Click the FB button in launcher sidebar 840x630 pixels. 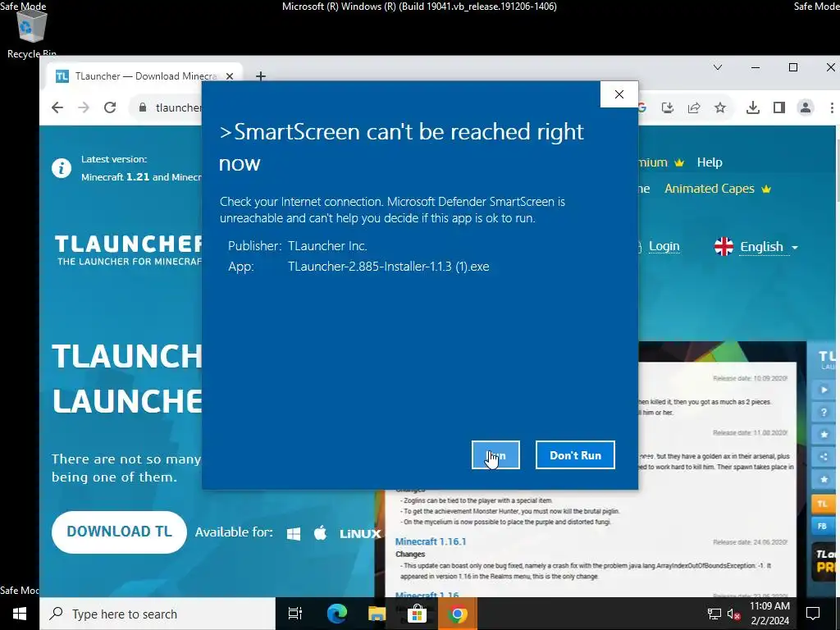[824, 526]
